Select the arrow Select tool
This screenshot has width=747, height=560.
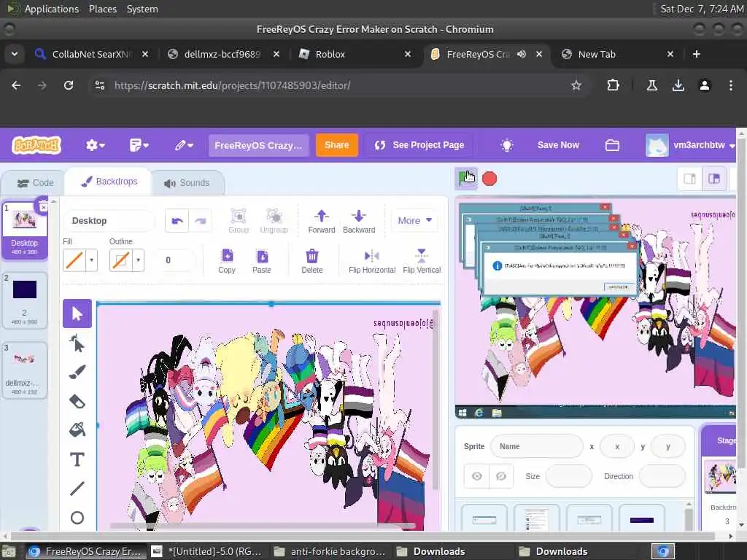pos(77,314)
